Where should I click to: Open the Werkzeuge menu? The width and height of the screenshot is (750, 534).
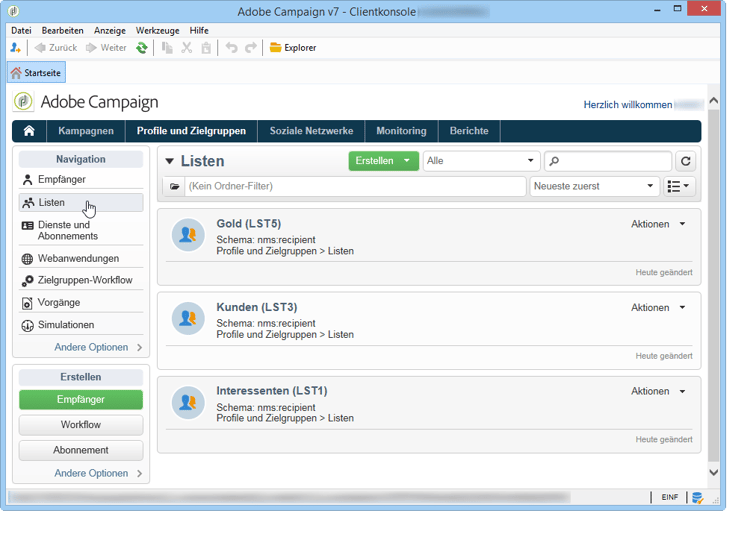[157, 31]
